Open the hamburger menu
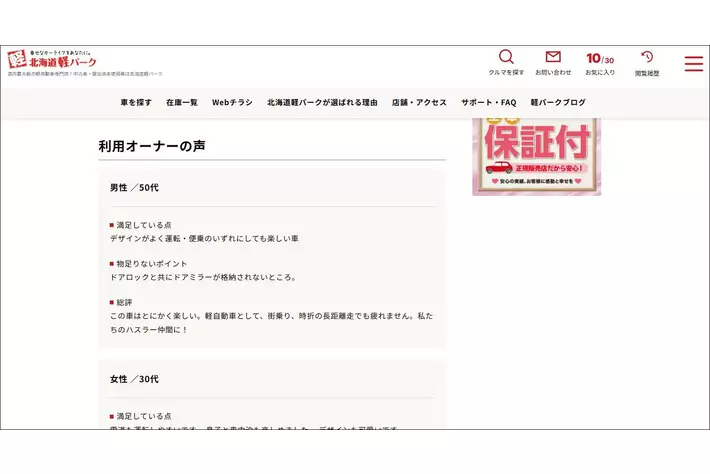This screenshot has width=710, height=474. [x=693, y=63]
